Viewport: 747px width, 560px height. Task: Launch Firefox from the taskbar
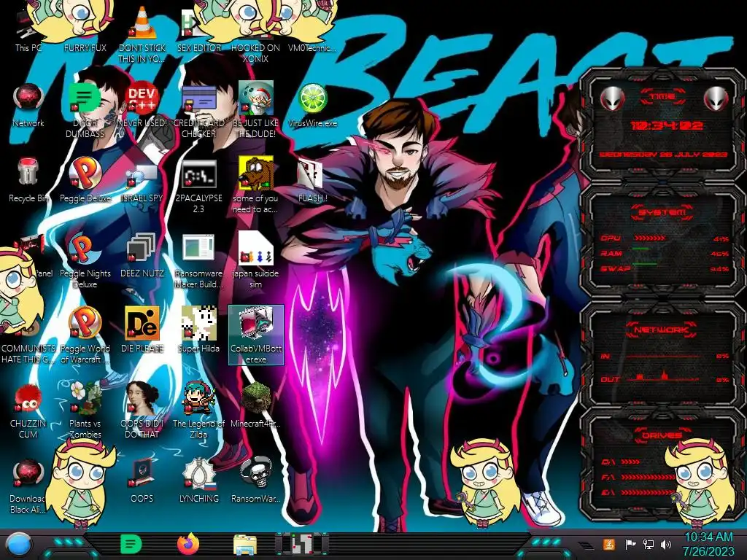tap(188, 544)
